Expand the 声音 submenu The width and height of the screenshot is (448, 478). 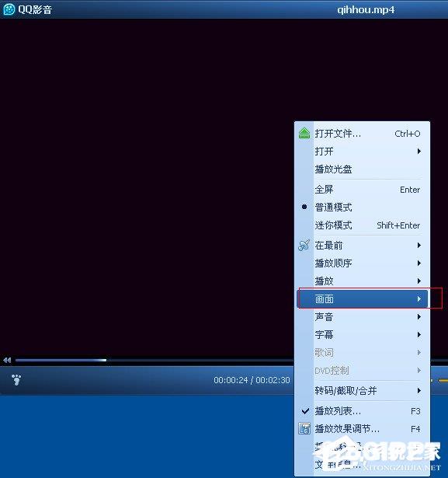pyautogui.click(x=362, y=317)
